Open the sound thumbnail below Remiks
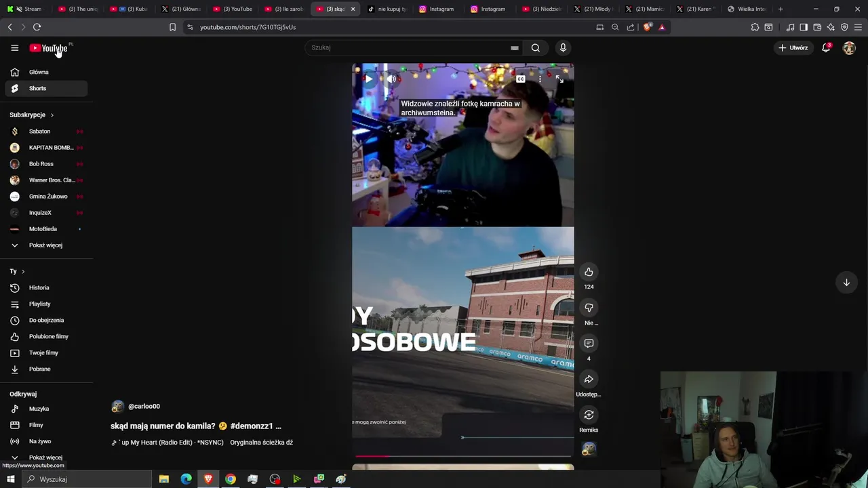Viewport: 868px width, 488px height. pyautogui.click(x=589, y=449)
